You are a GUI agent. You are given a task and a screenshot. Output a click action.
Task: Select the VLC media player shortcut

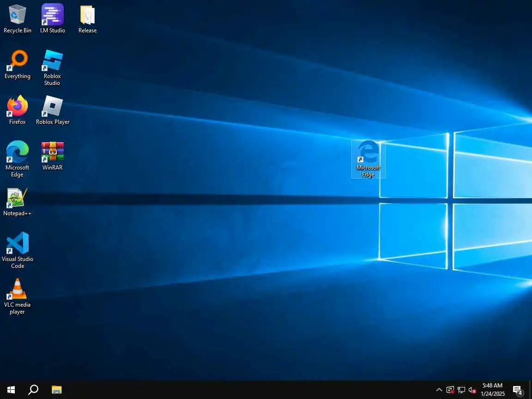17,296
